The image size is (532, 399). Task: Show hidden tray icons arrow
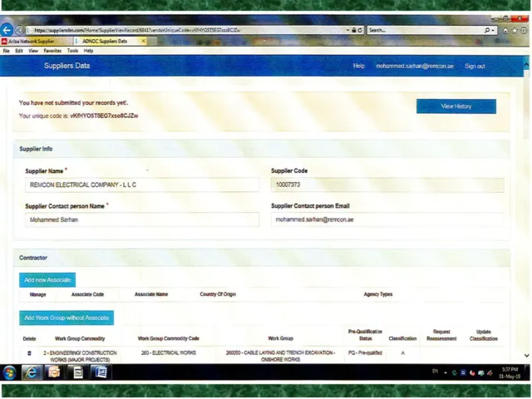(446, 373)
